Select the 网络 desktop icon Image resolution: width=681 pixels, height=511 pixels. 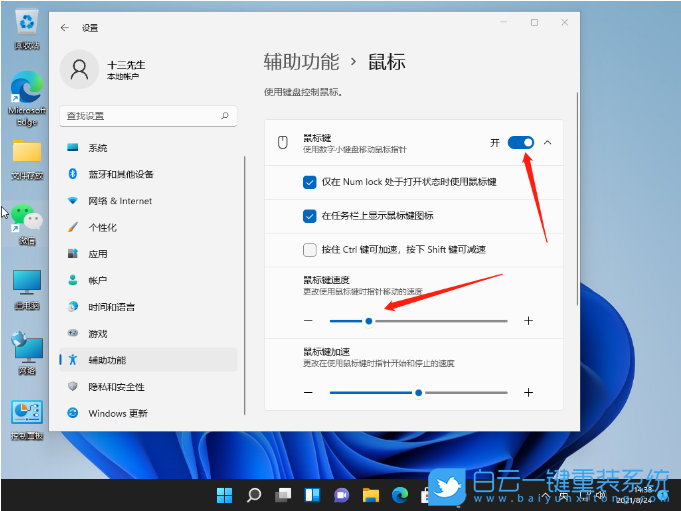click(x=27, y=353)
